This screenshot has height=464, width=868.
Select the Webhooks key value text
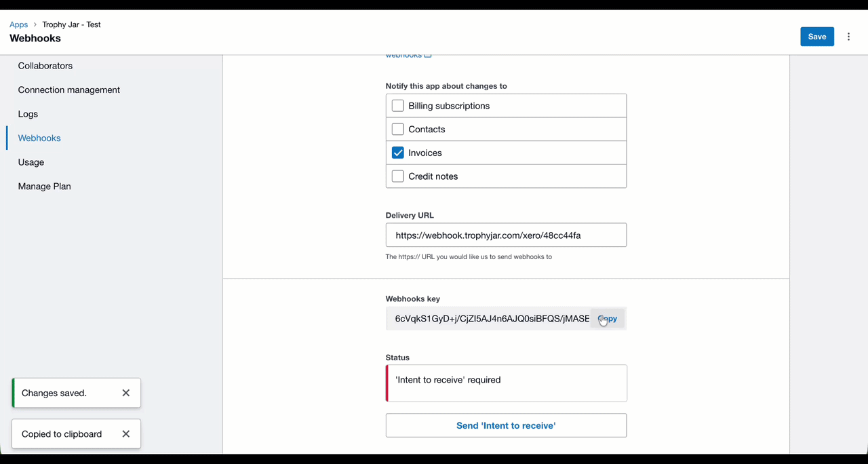492,318
